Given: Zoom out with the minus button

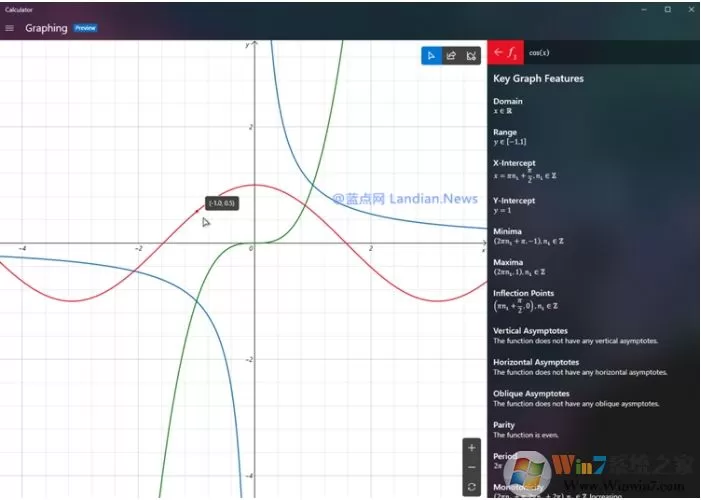Looking at the screenshot, I should click(472, 467).
